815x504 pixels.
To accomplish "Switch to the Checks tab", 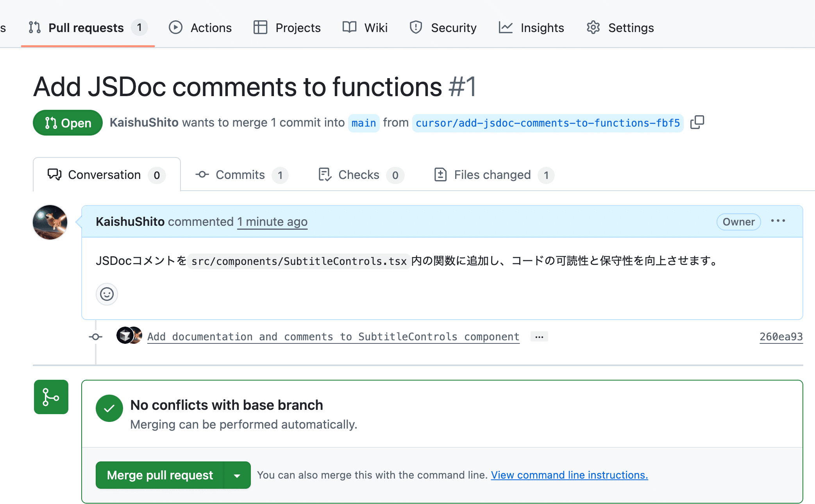I will point(361,175).
